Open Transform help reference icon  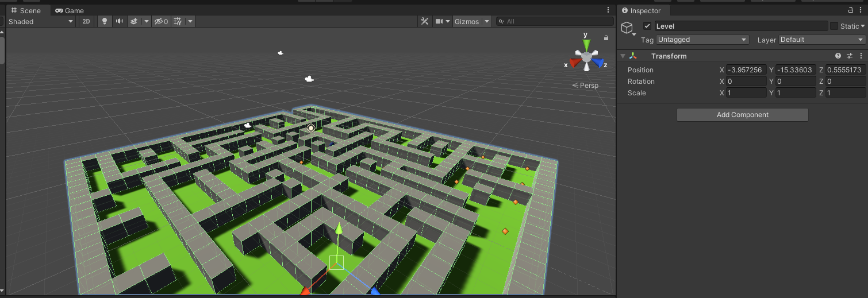tap(838, 56)
